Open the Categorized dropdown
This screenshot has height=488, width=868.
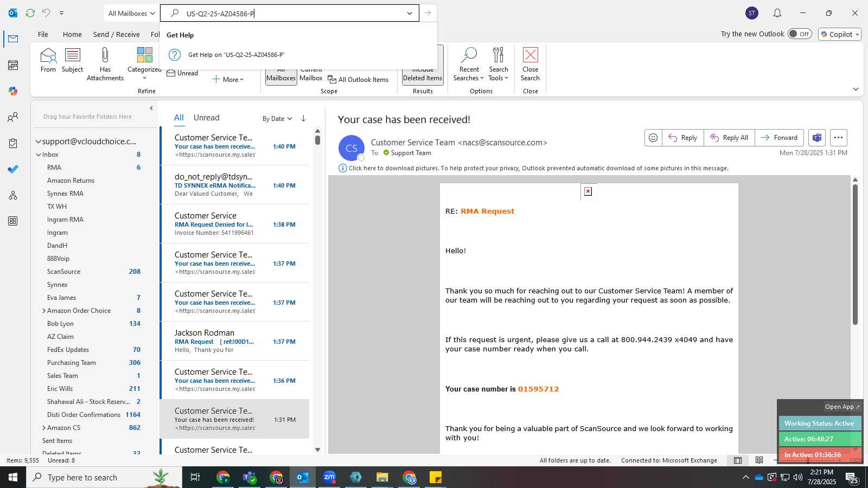(x=144, y=64)
